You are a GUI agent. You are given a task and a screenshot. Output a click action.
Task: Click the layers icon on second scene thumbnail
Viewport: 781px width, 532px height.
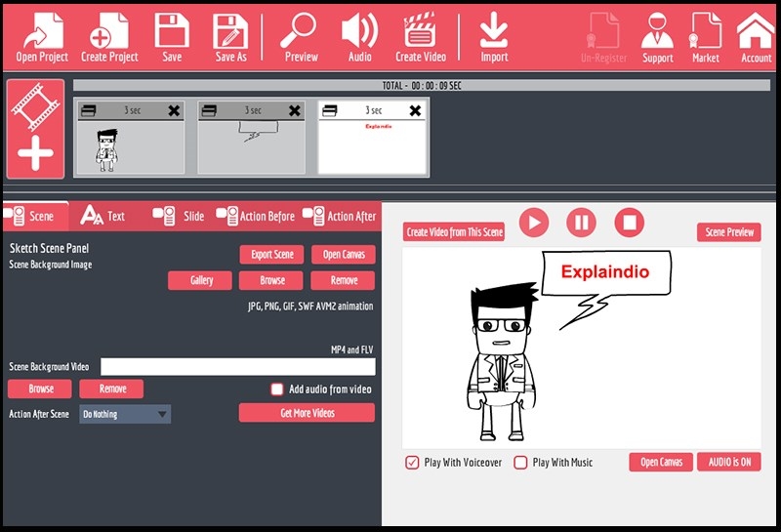209,110
